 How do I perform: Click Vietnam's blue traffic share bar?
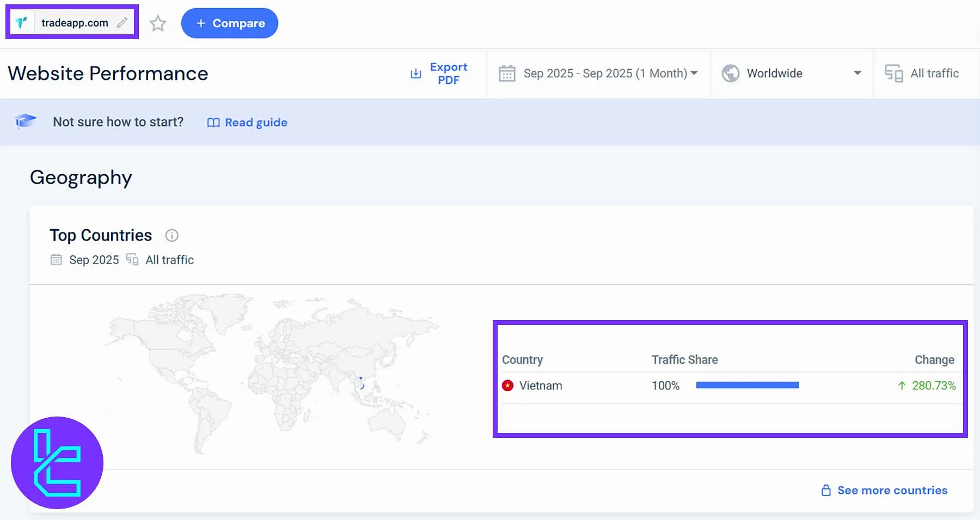[747, 385]
